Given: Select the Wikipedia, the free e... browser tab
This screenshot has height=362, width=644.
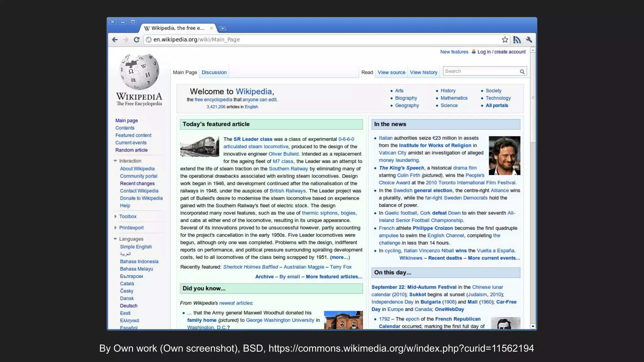Looking at the screenshot, I should click(178, 28).
